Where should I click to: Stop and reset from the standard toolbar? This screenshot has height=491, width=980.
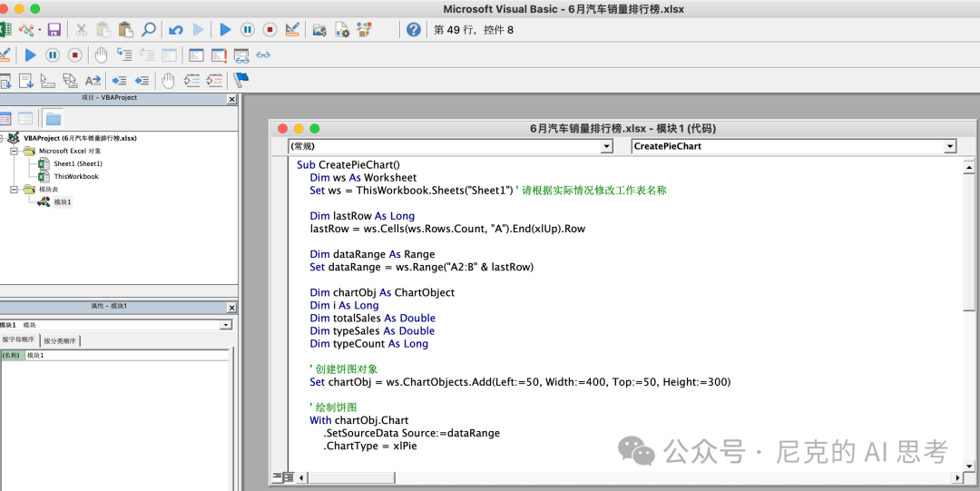(x=270, y=29)
